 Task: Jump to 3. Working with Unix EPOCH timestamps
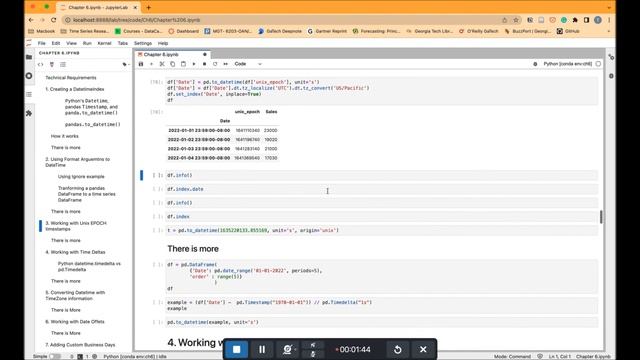(x=76, y=226)
